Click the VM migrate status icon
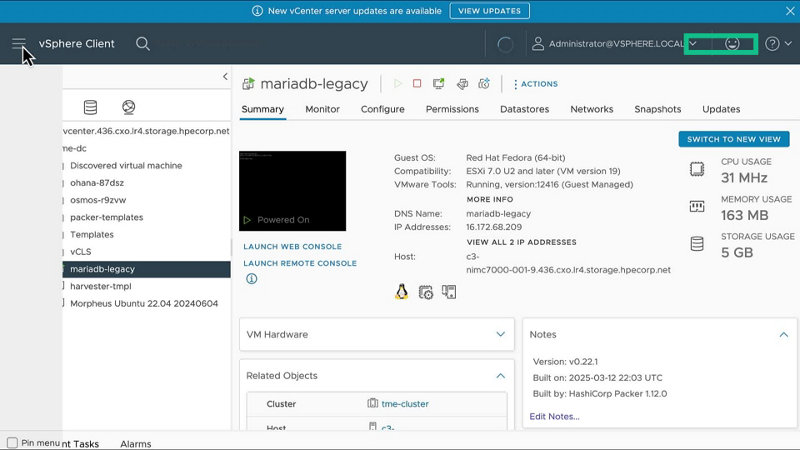Viewport: 800px width, 450px height. point(449,292)
